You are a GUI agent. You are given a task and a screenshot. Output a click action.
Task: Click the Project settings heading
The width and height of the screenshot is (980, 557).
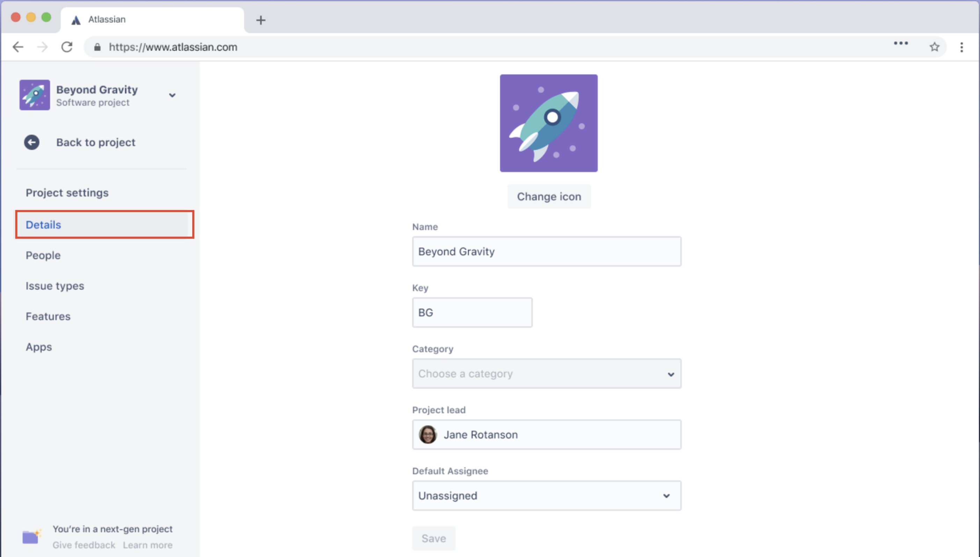coord(67,193)
